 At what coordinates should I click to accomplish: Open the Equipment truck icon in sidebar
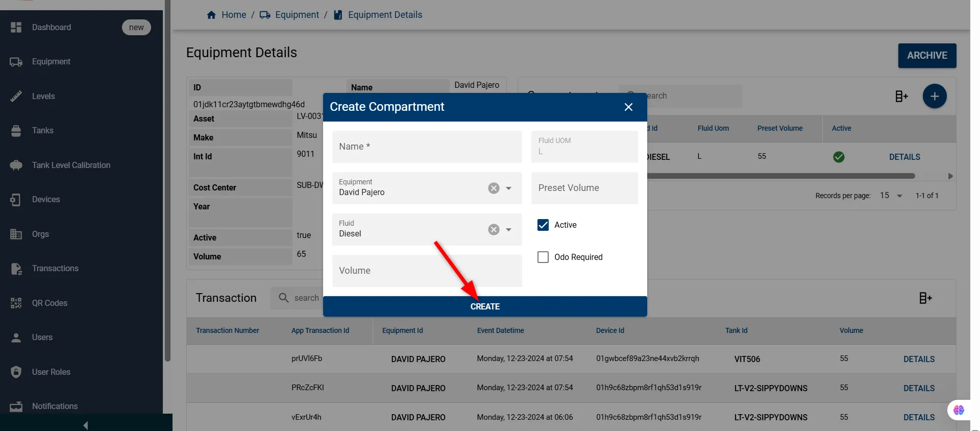[x=16, y=62]
